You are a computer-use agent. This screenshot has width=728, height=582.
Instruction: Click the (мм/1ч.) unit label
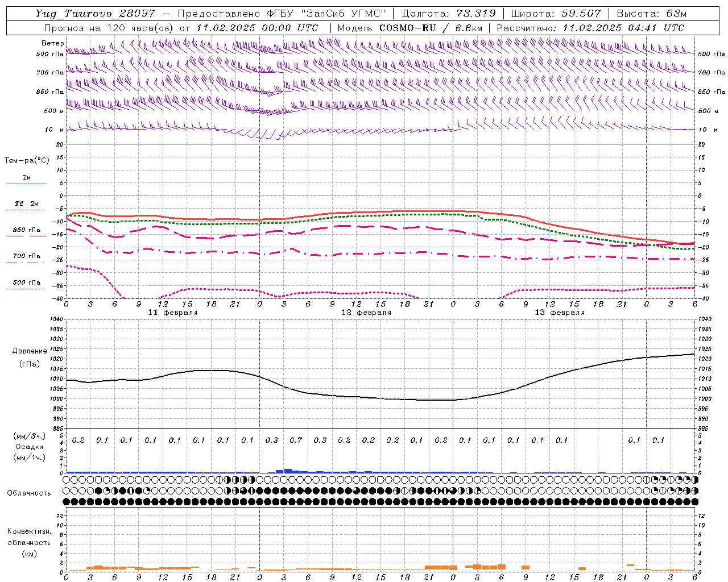click(x=30, y=458)
